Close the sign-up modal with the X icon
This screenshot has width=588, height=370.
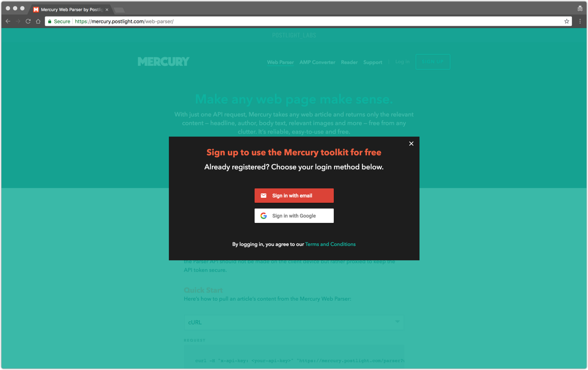(x=411, y=144)
